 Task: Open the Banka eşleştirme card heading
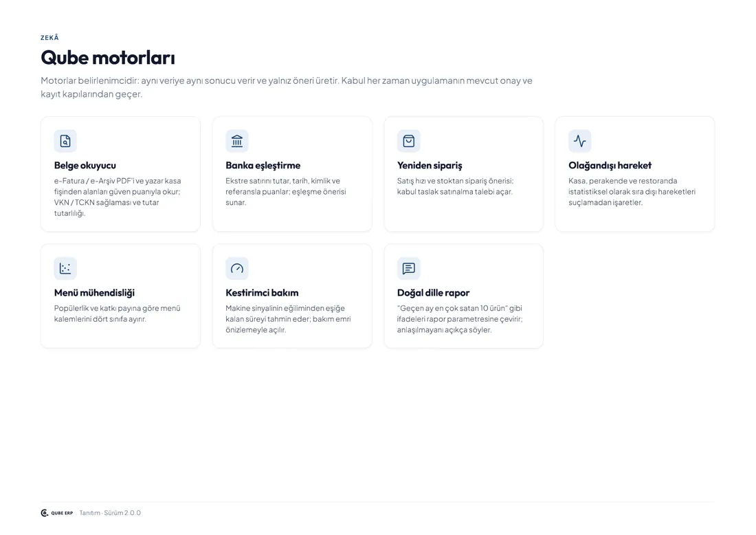pos(263,166)
